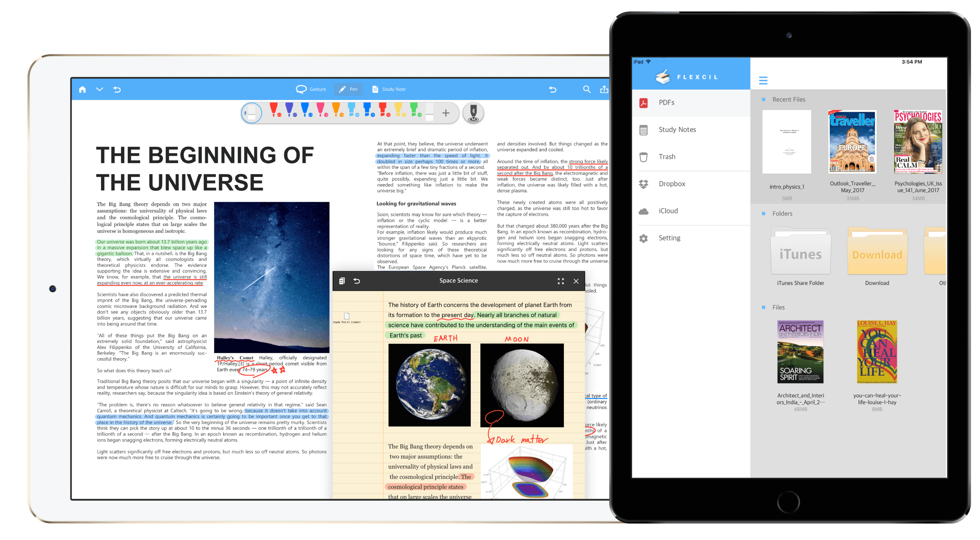
Task: Open the Trash section in sidebar
Action: 666,155
